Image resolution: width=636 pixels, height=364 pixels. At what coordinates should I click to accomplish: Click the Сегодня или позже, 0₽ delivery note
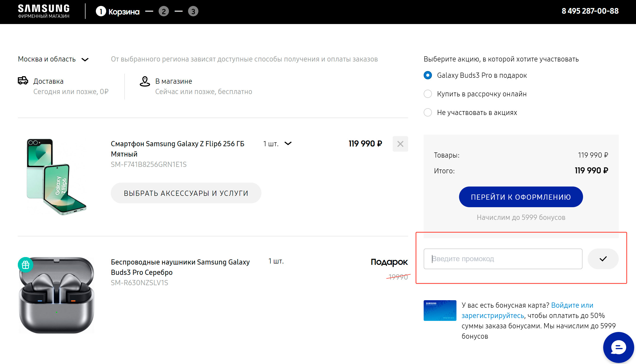coord(71,92)
